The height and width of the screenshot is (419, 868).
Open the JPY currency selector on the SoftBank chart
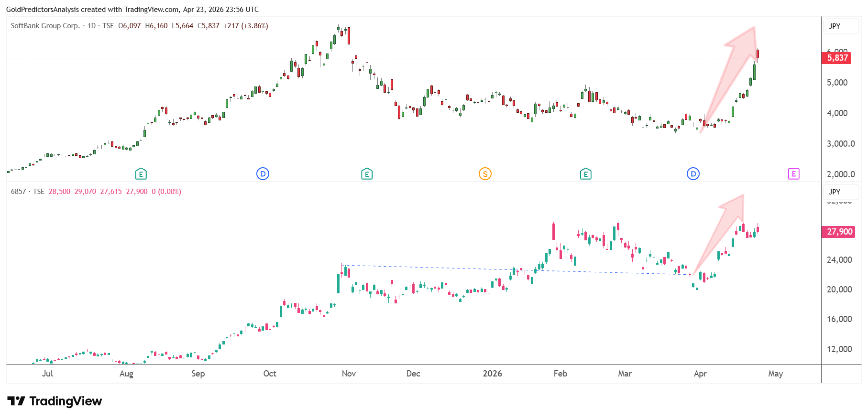click(841, 26)
